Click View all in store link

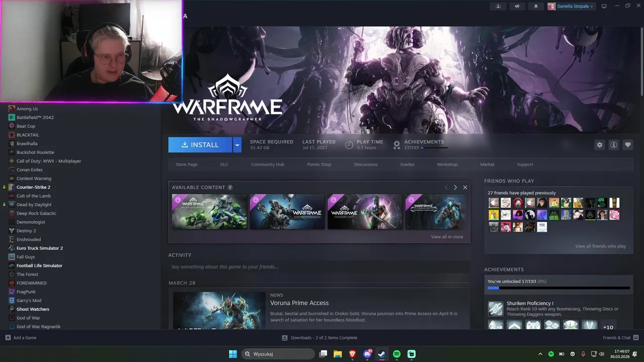click(447, 237)
